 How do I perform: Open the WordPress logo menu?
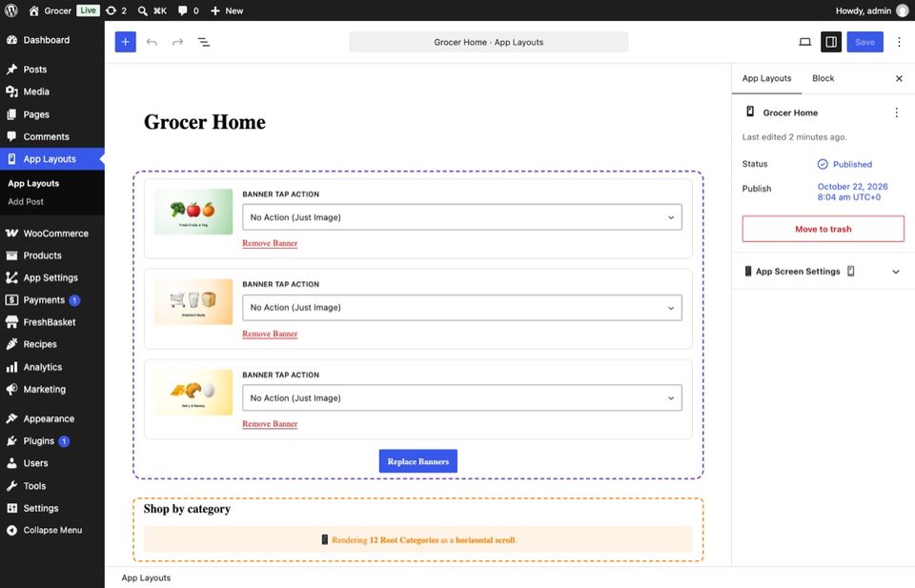pyautogui.click(x=11, y=10)
